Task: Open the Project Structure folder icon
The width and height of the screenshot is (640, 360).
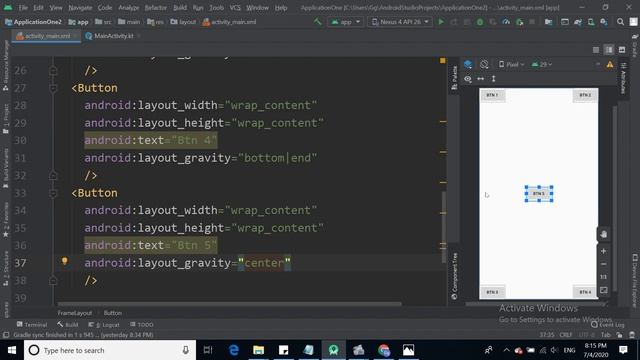Action: (548, 22)
